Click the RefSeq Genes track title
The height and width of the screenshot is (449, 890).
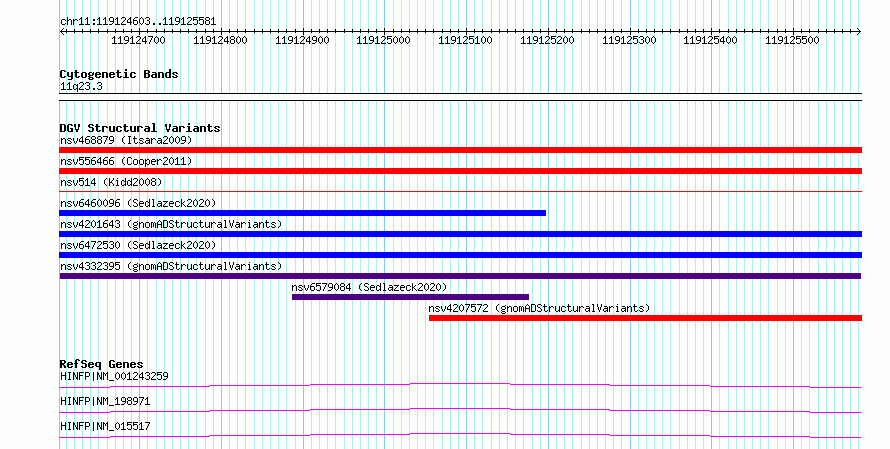[102, 364]
